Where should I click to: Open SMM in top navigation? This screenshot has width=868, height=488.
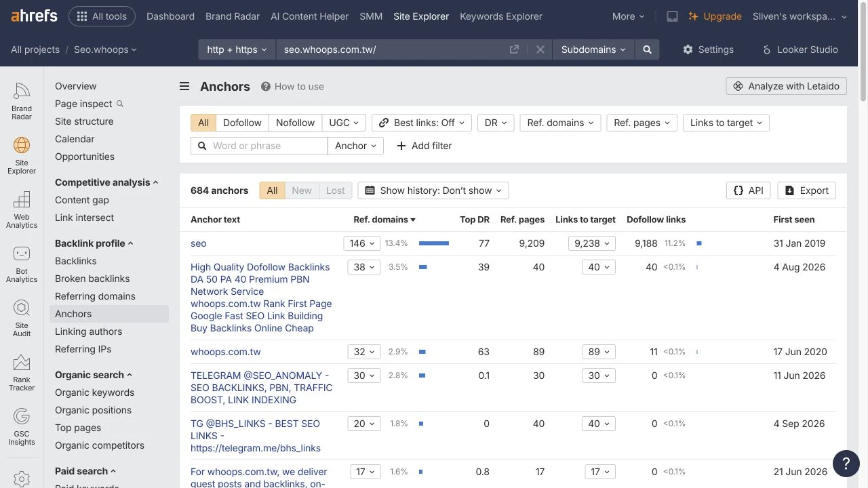(x=371, y=16)
